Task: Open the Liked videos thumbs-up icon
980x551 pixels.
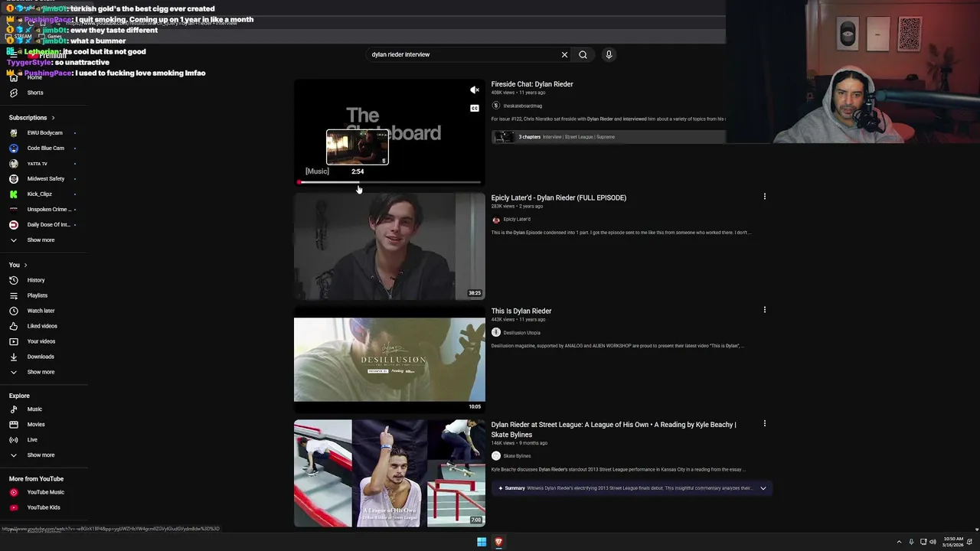Action: point(13,326)
